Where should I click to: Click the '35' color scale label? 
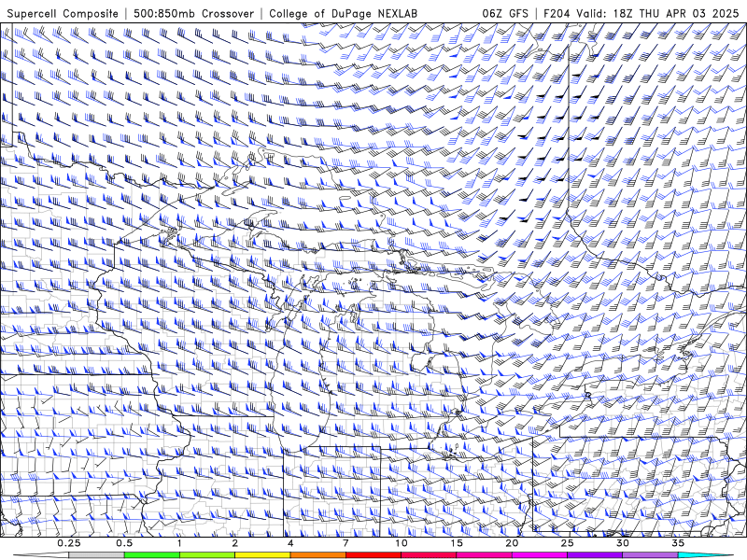(679, 543)
